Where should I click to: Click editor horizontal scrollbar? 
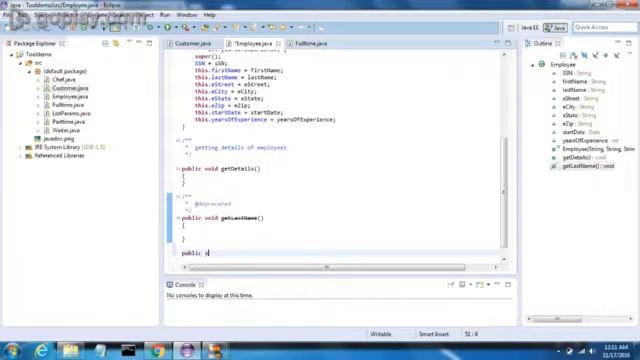point(327,267)
